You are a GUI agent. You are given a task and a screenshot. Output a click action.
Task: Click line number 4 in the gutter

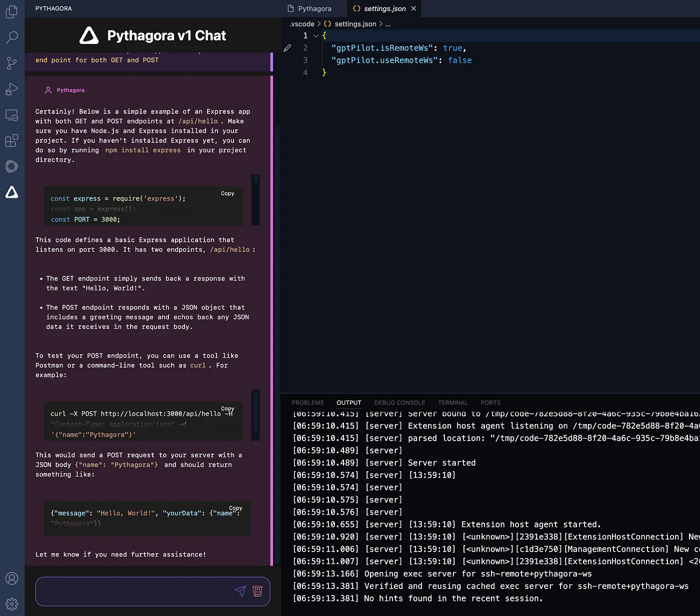point(305,72)
